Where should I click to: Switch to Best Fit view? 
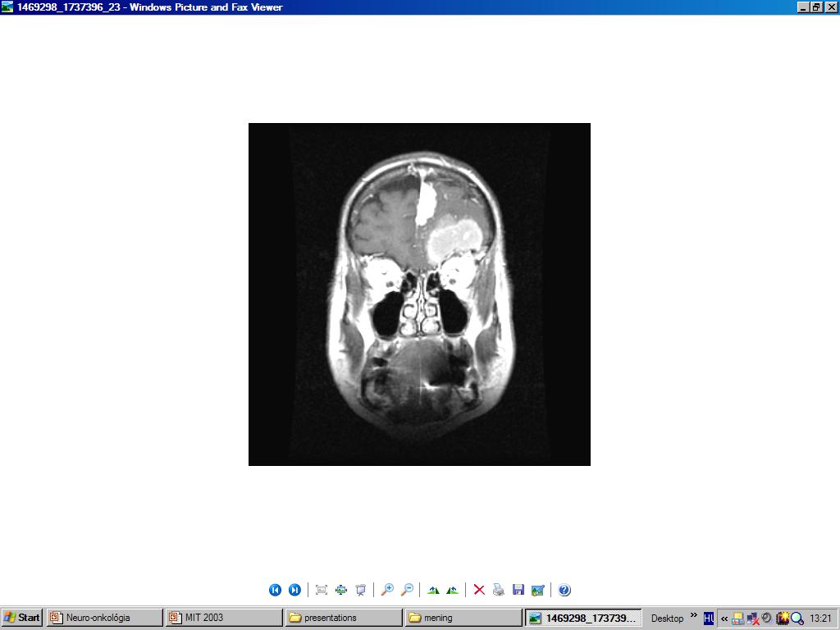[322, 590]
